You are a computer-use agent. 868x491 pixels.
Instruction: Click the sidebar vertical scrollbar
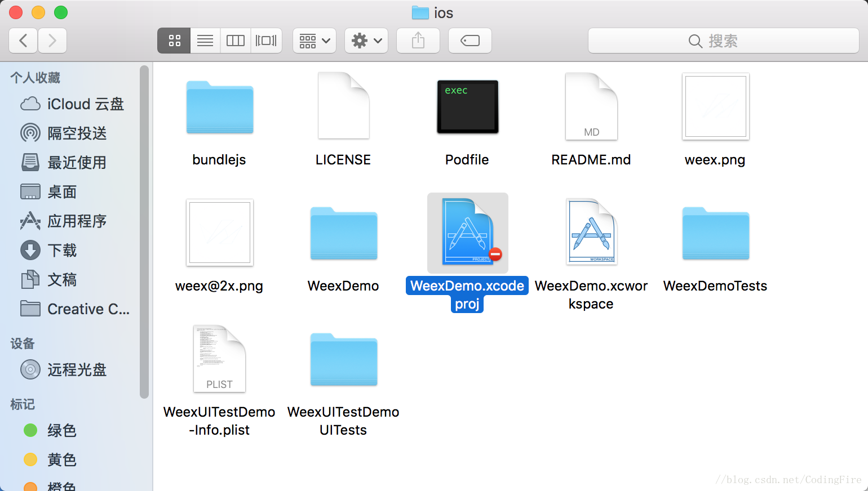[144, 232]
